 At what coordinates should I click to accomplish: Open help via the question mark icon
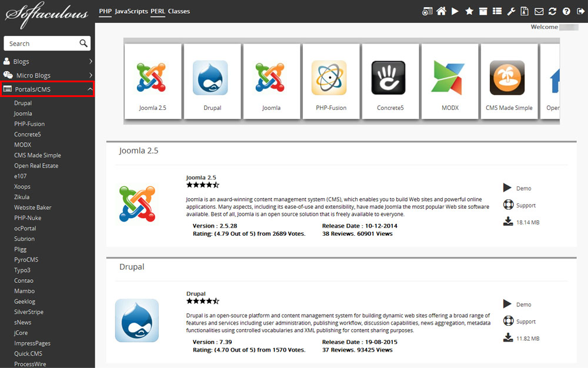[566, 11]
